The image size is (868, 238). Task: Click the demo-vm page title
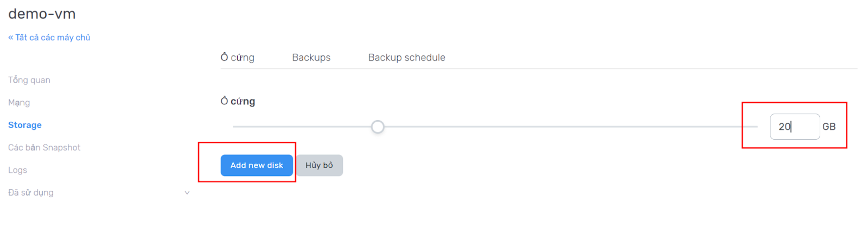point(42,14)
